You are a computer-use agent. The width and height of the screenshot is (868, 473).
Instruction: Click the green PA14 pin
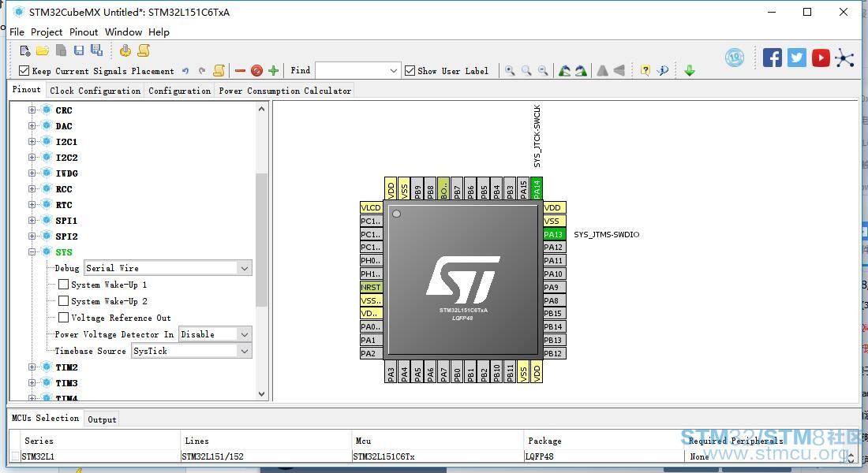click(x=537, y=188)
